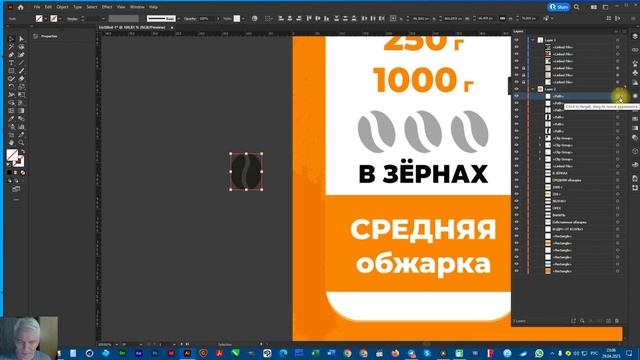Select the Magic Wand tool

(x=11, y=47)
